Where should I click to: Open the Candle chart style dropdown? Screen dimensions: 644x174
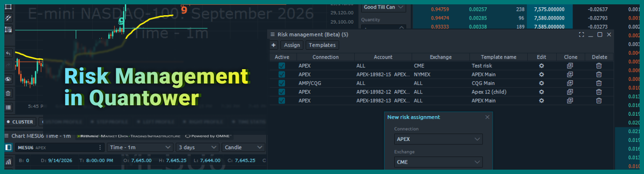243,147
